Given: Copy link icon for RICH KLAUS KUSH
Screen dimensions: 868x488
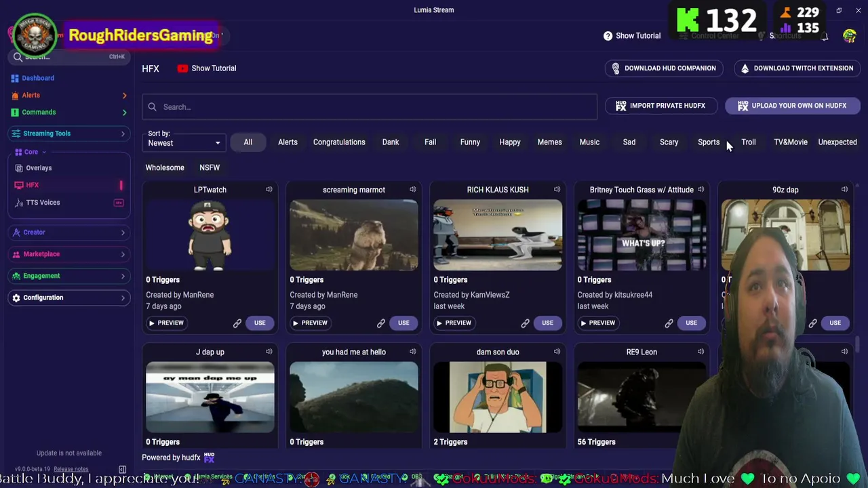Looking at the screenshot, I should 525,323.
